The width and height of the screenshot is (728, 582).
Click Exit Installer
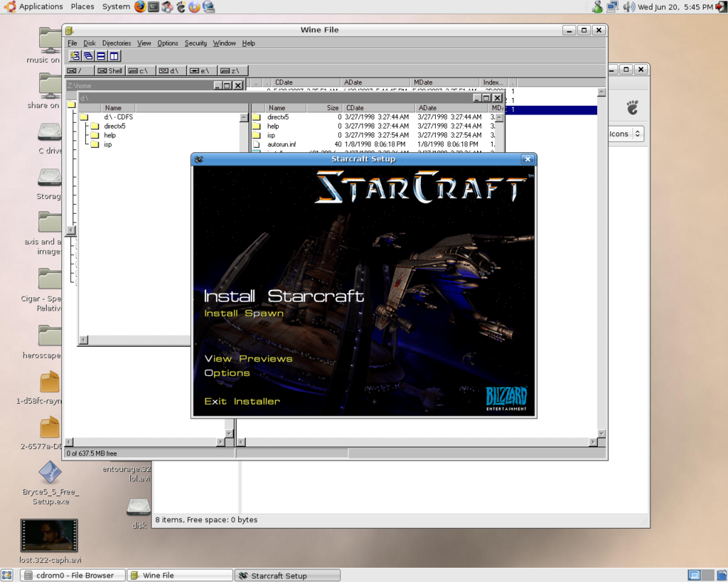(242, 402)
